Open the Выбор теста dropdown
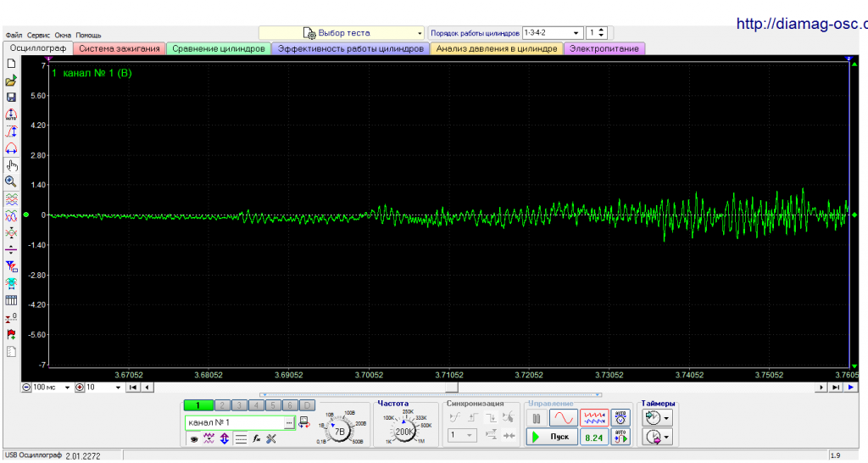 pos(341,33)
